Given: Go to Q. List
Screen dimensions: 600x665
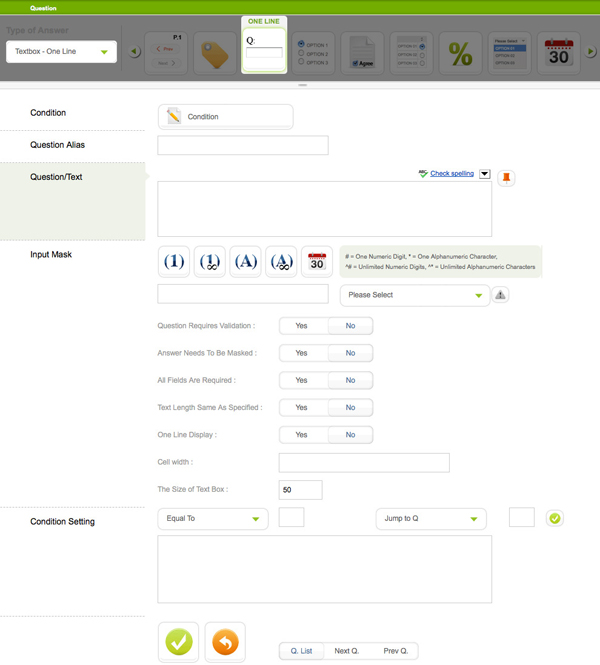Looking at the screenshot, I should click(x=301, y=651).
